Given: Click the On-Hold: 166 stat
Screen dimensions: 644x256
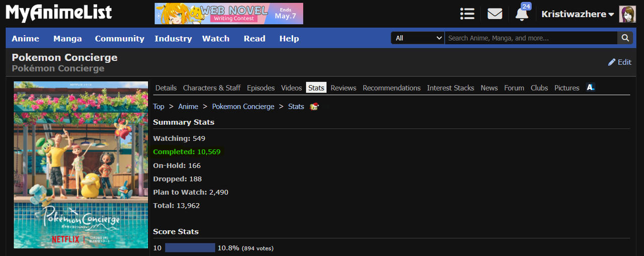Looking at the screenshot, I should tap(177, 165).
